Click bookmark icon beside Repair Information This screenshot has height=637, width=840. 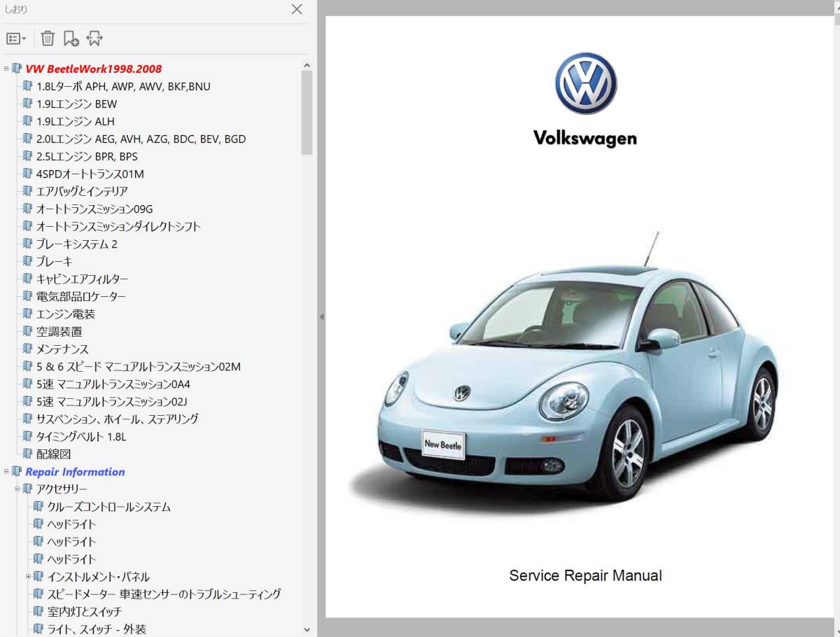tap(17, 472)
